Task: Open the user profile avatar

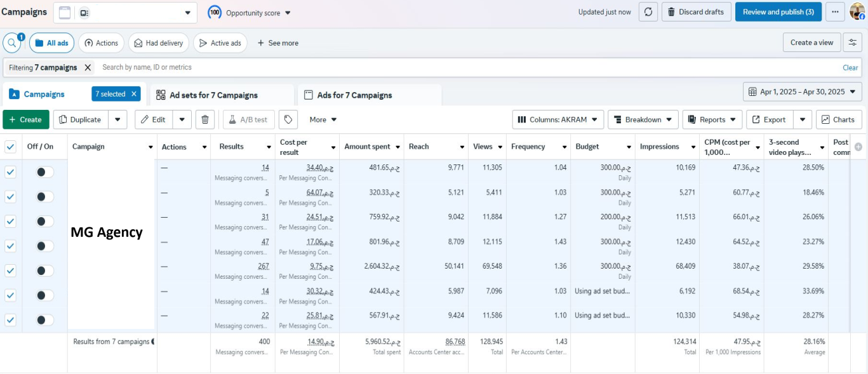Action: (857, 12)
